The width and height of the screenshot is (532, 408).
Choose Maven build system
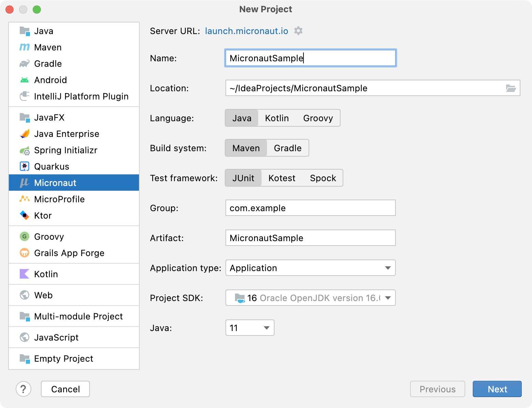[246, 148]
